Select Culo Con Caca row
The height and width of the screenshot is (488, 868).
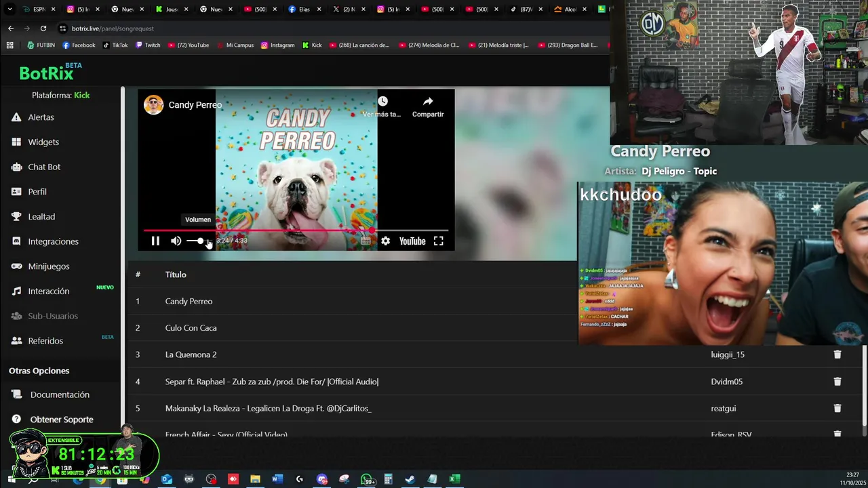pos(353,328)
